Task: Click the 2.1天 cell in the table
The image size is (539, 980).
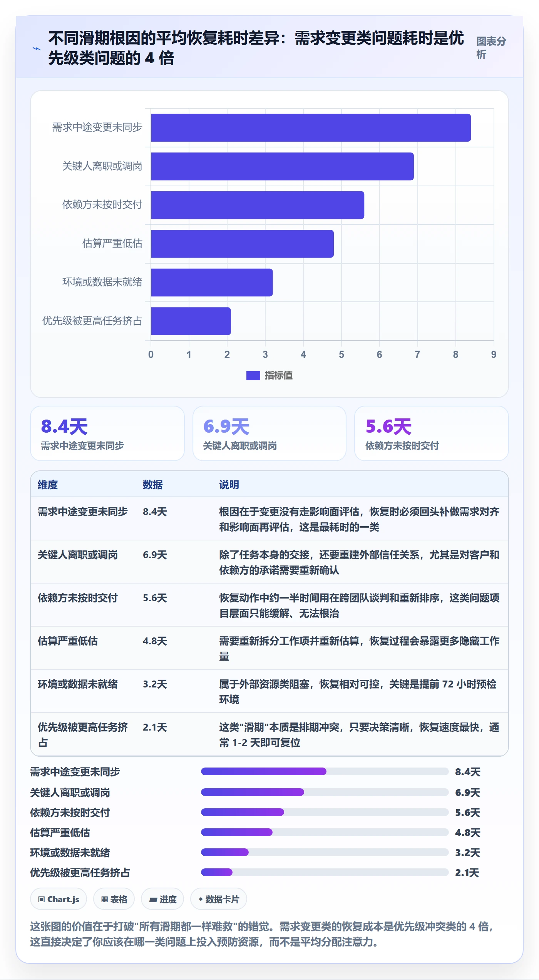Action: point(155,727)
